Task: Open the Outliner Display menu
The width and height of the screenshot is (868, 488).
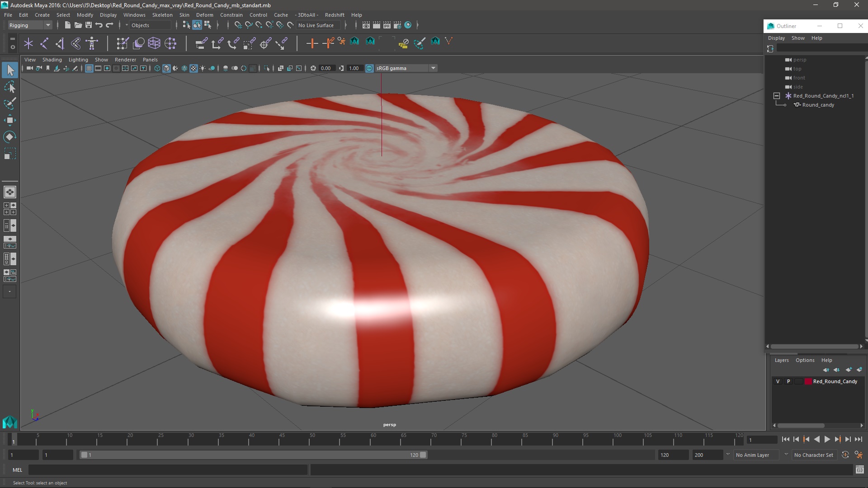Action: coord(776,38)
